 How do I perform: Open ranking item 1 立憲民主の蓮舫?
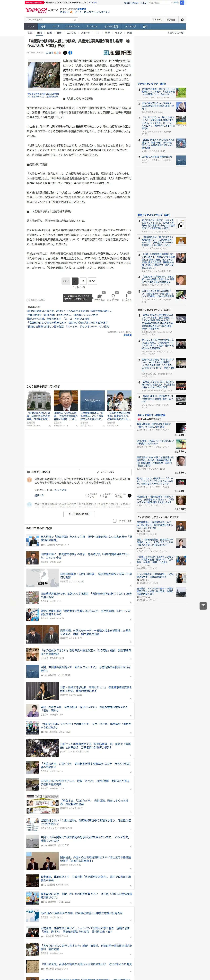coord(158,92)
